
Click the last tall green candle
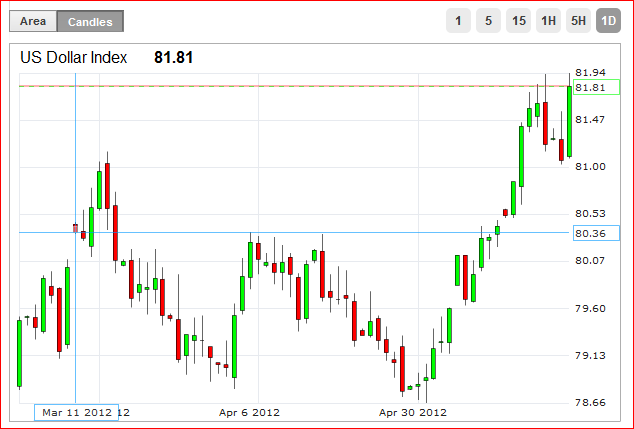[569, 121]
